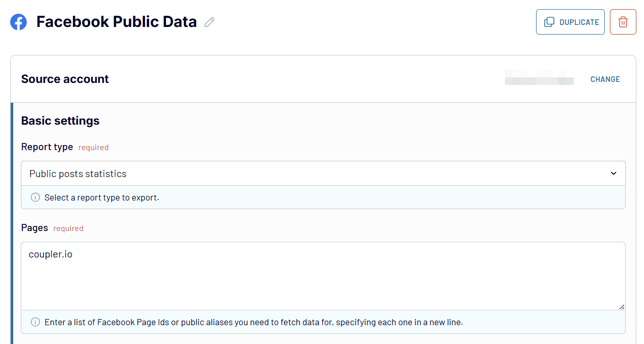This screenshot has height=344, width=644.
Task: Click the info icon in the Pages hint bar
Action: (35, 322)
